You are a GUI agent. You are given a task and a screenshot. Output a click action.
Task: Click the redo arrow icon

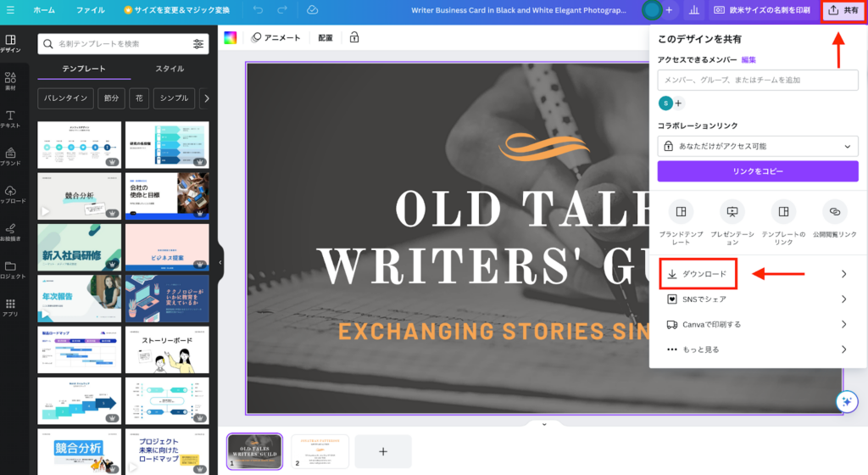click(x=281, y=10)
